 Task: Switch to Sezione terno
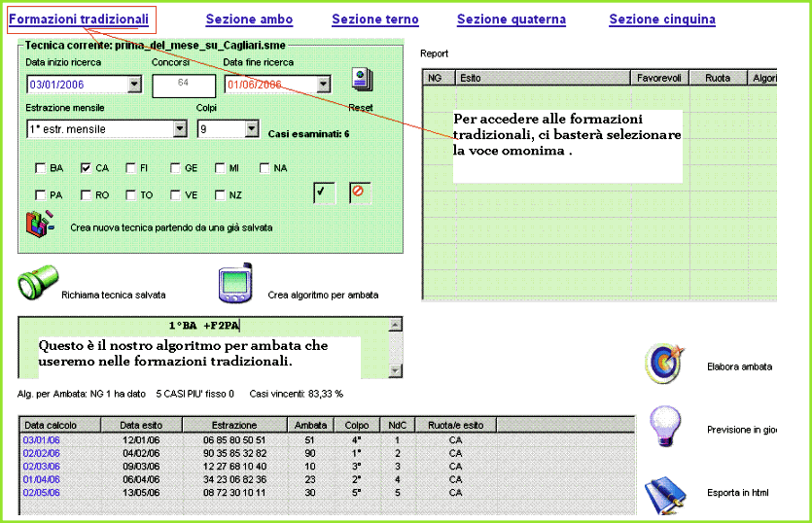pos(374,19)
